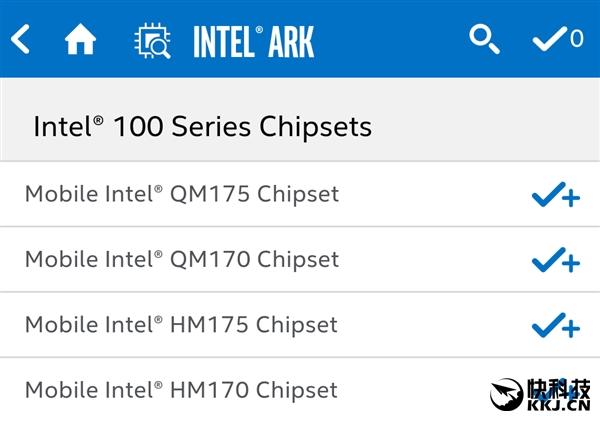This screenshot has width=600, height=421.
Task: Open search with the magnifier icon
Action: 485,39
